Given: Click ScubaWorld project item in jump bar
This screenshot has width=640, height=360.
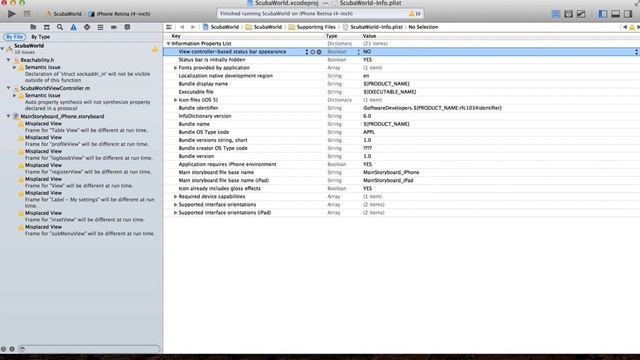Looking at the screenshot, I should click(221, 27).
